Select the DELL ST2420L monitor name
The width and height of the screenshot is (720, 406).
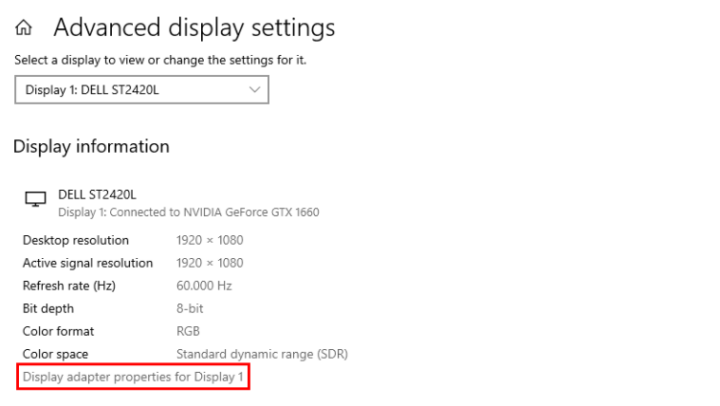tap(97, 194)
